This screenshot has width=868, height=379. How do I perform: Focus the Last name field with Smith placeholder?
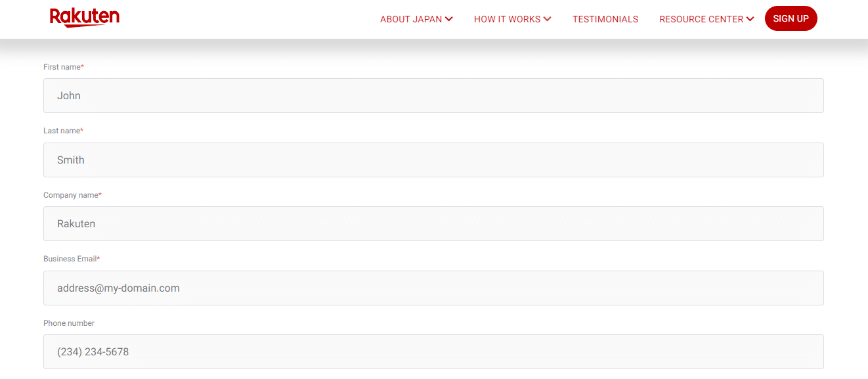[x=433, y=160]
